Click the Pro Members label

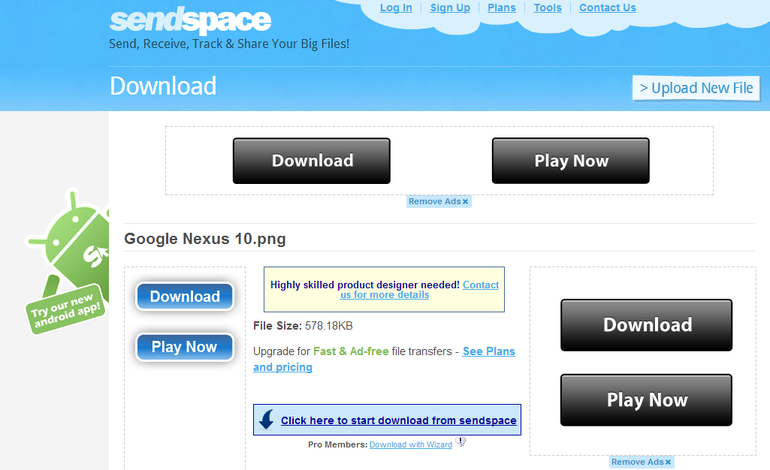pos(337,444)
